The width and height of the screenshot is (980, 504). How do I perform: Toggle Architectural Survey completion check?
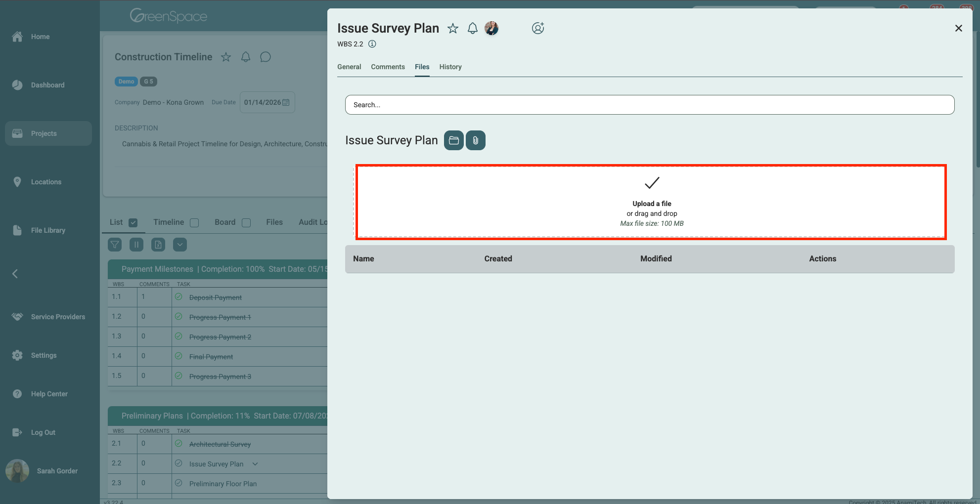click(178, 444)
